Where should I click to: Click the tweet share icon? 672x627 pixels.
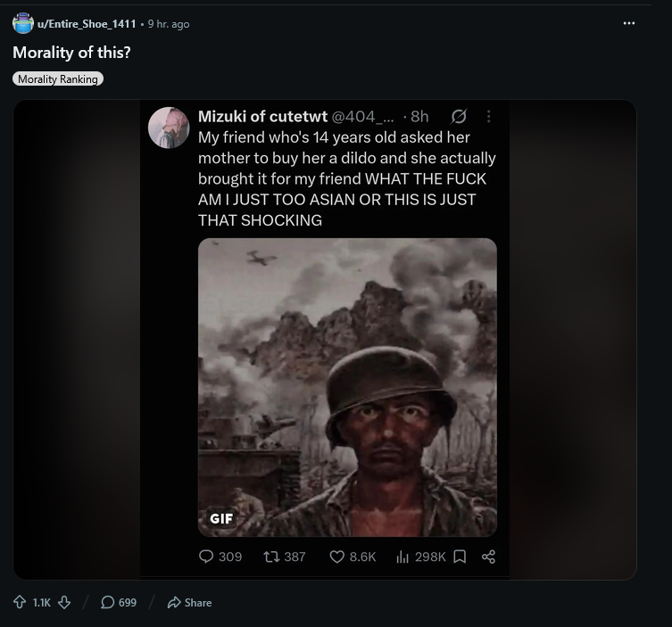click(x=488, y=557)
